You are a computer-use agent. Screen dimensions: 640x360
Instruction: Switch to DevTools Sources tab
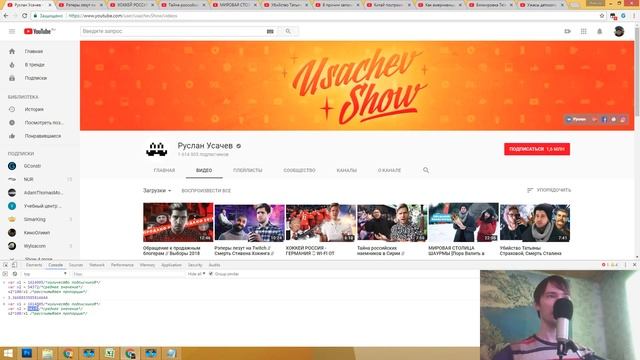tap(76, 265)
